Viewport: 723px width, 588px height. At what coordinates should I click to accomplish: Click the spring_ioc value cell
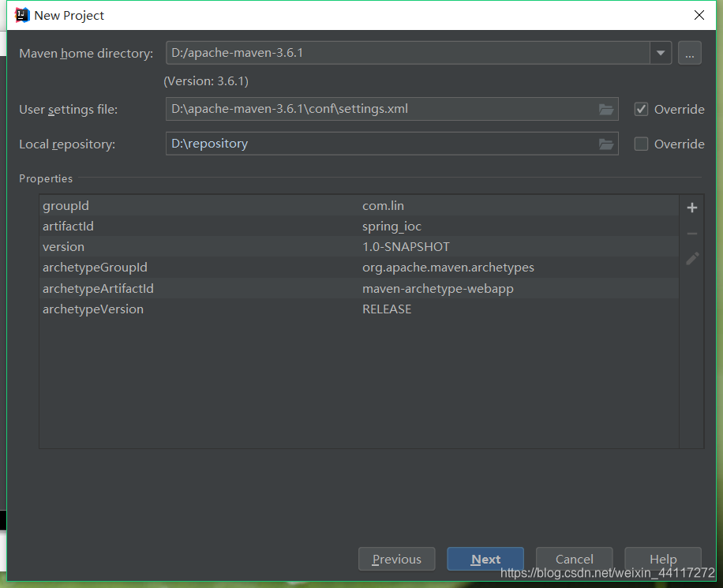click(x=392, y=227)
